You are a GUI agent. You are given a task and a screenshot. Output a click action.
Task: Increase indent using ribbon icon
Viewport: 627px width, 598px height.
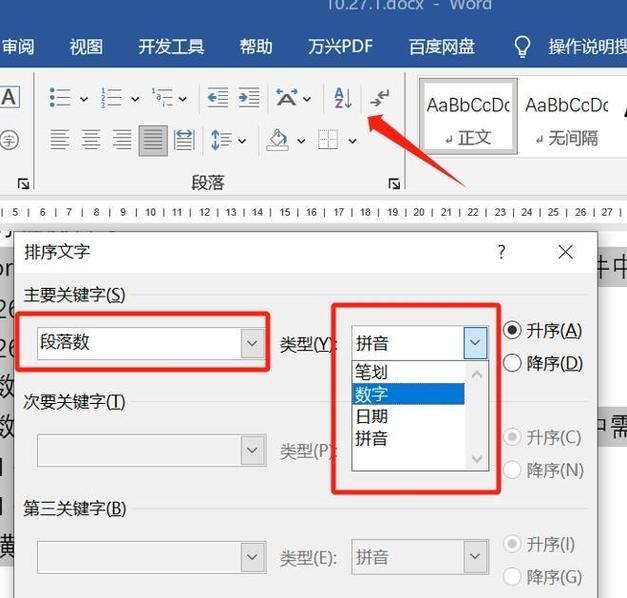pyautogui.click(x=248, y=98)
